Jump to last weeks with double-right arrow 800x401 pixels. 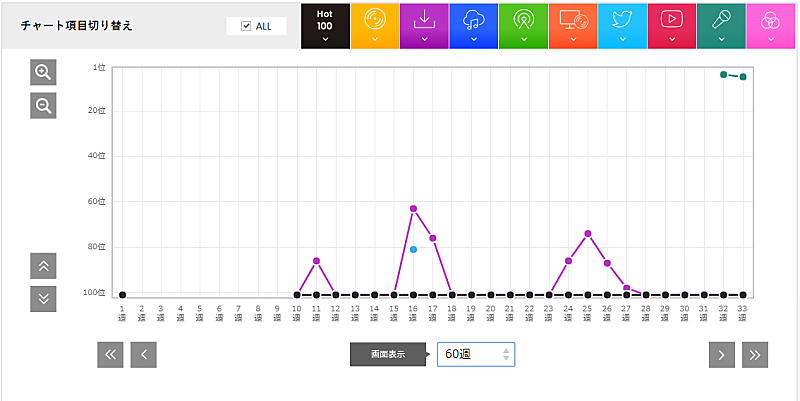(x=755, y=354)
